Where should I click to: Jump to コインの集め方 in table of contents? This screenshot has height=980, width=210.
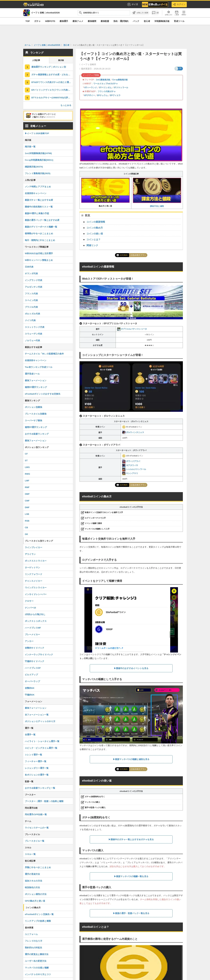coord(95,228)
